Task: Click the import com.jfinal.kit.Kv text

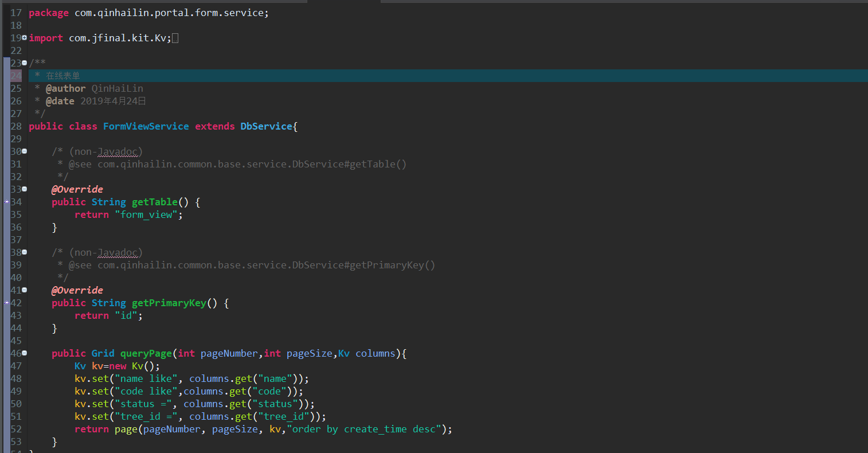Action: (117, 38)
